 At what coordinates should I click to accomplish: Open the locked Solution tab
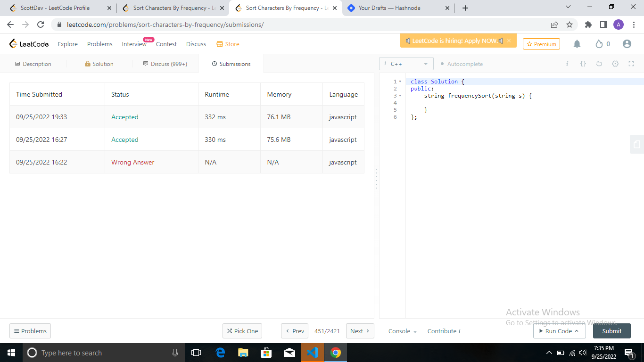(99, 64)
